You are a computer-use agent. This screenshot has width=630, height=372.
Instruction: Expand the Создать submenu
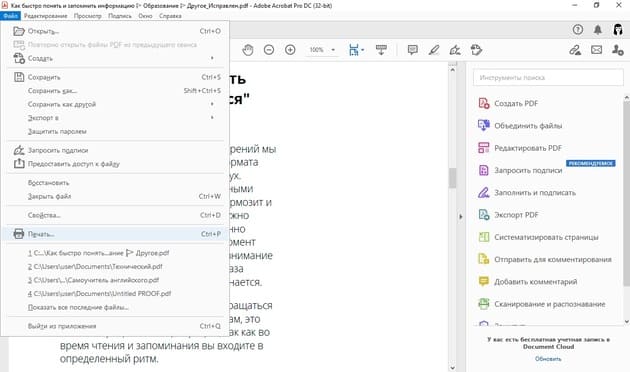pyautogui.click(x=212, y=58)
